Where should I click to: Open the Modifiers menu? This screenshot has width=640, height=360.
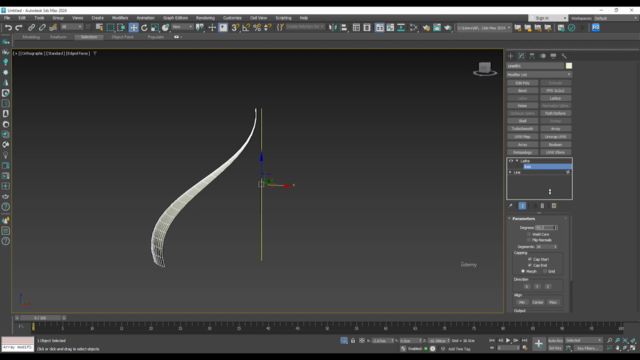pyautogui.click(x=120, y=18)
